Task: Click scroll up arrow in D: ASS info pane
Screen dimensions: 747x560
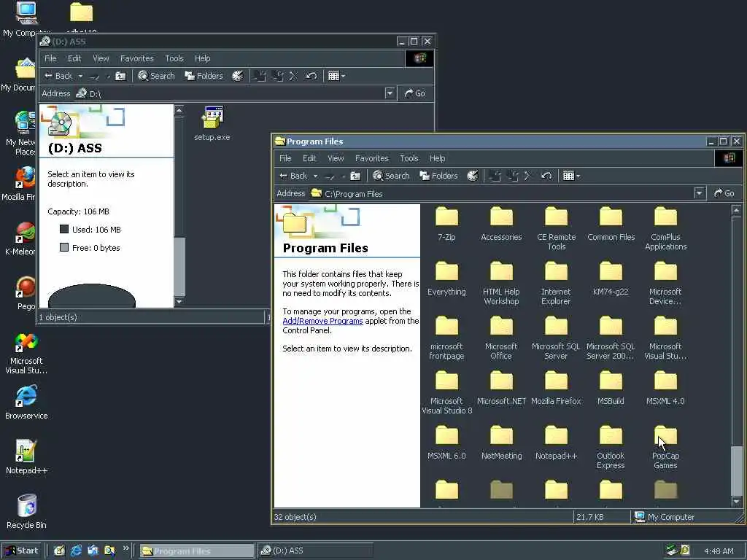Action: [x=179, y=111]
